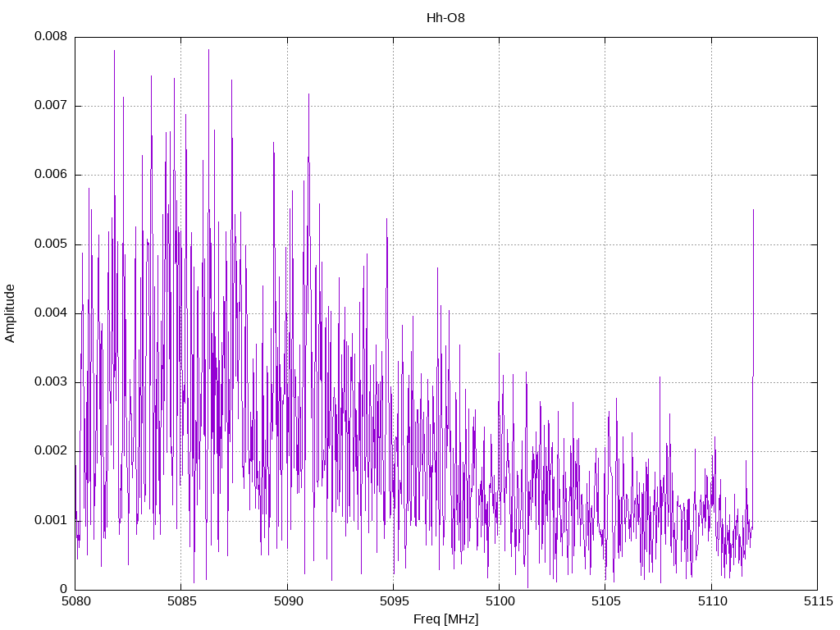Viewport: 840px width, 630px height.
Task: Click x-axis tick label 5115
Action: point(818,601)
